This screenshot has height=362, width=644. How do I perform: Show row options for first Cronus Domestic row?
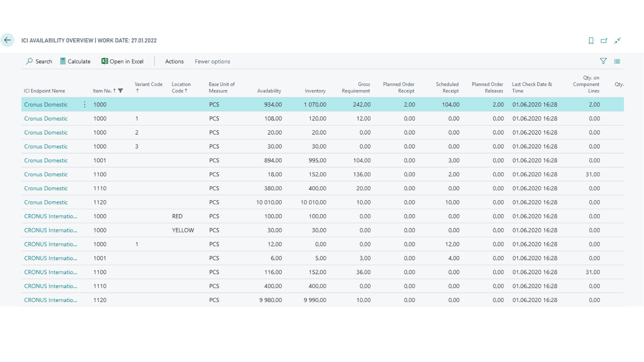pyautogui.click(x=85, y=105)
